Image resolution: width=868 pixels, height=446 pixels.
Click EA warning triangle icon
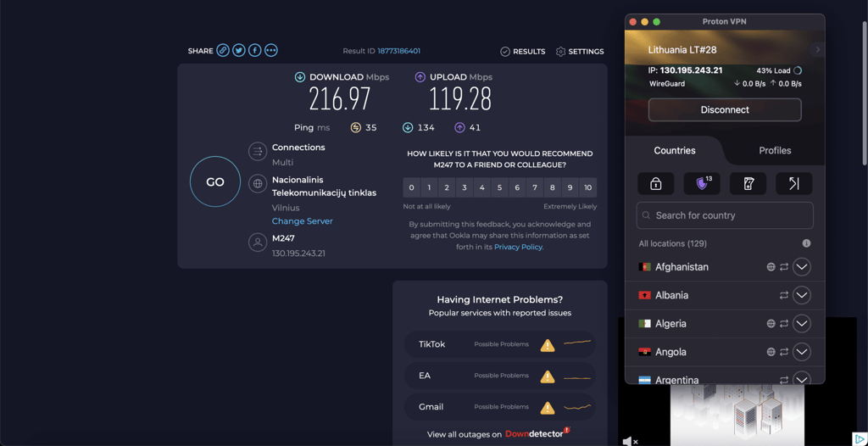548,376
